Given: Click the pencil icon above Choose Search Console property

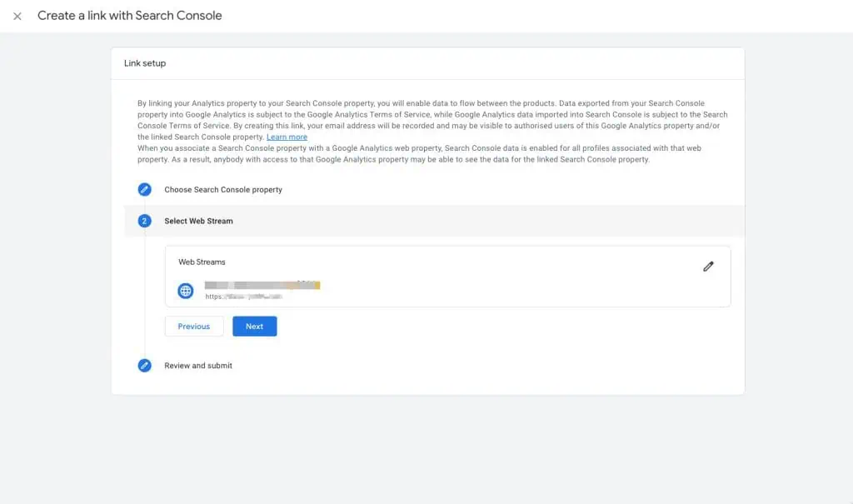Looking at the screenshot, I should 144,189.
